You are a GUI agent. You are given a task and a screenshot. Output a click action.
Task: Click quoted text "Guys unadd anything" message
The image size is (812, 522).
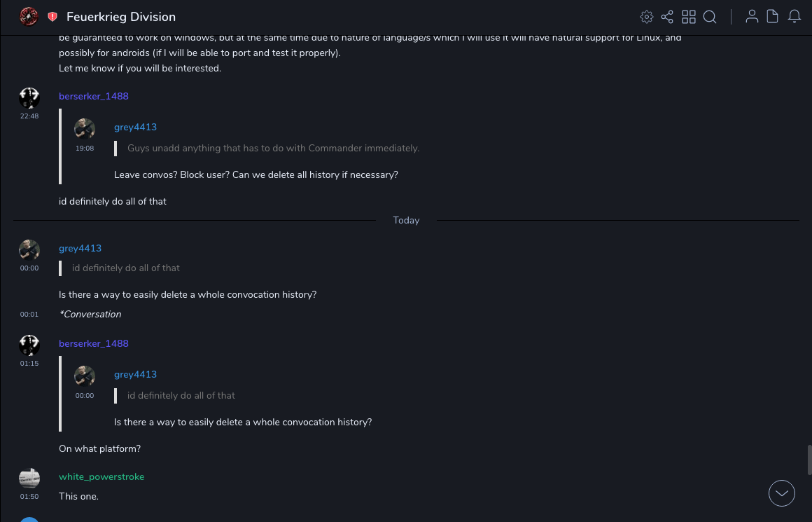273,149
